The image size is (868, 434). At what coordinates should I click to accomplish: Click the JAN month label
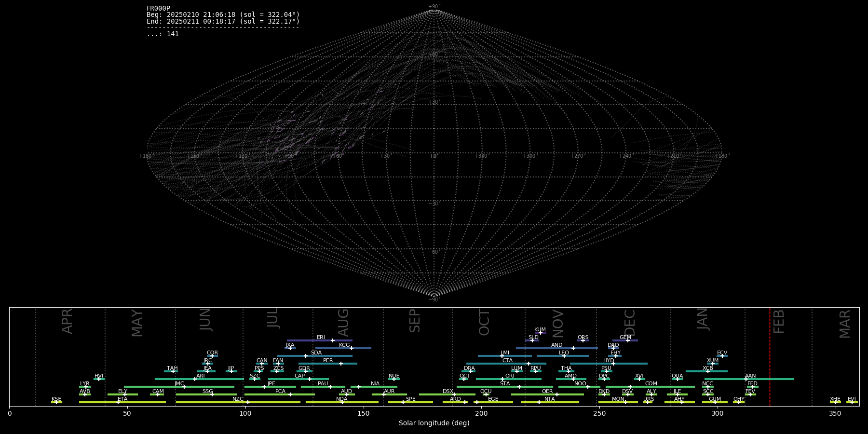(x=703, y=319)
